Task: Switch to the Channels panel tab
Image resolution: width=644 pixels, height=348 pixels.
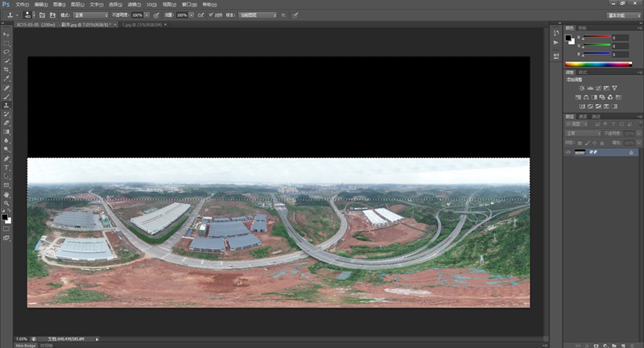Action: (x=584, y=116)
